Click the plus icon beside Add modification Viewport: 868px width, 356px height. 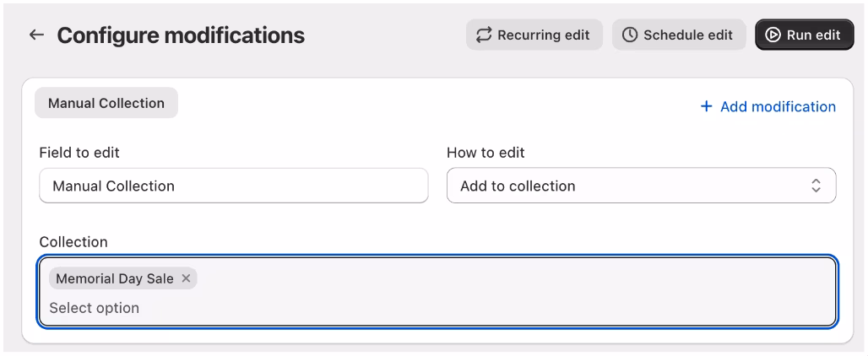(707, 107)
